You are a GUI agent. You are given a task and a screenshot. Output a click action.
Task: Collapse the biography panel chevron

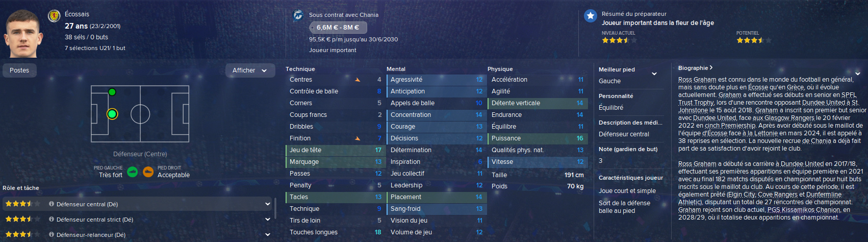858,74
